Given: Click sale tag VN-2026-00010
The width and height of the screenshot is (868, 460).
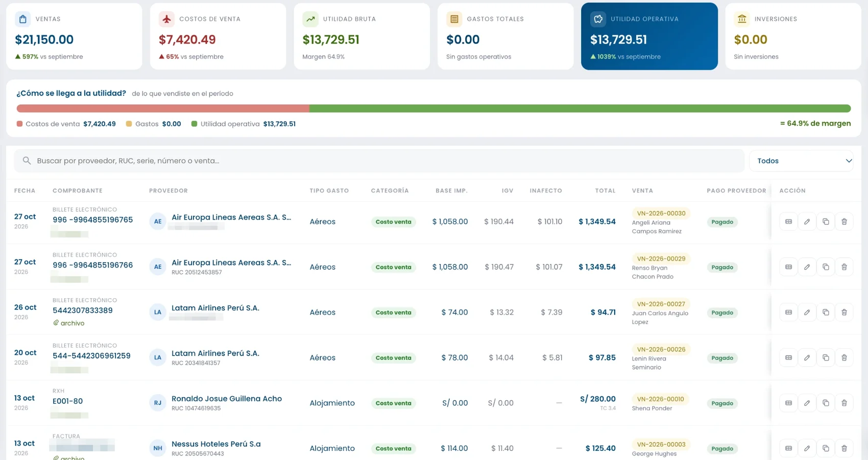Looking at the screenshot, I should pos(661,399).
